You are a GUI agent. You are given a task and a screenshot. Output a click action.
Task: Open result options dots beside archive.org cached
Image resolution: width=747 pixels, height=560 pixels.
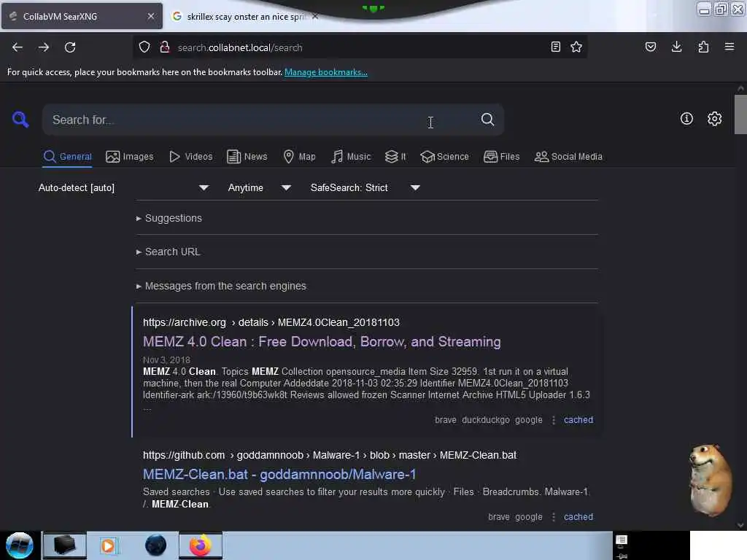pos(554,420)
